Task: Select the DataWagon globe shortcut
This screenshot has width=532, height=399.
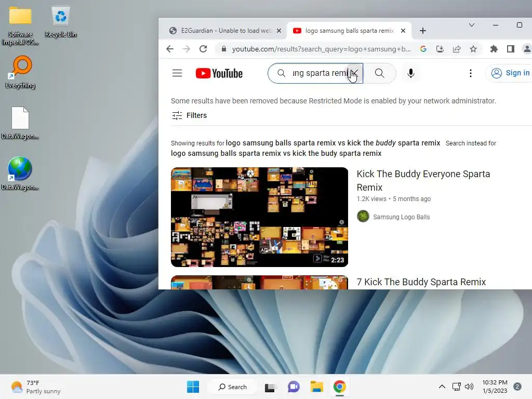Action: (20, 174)
